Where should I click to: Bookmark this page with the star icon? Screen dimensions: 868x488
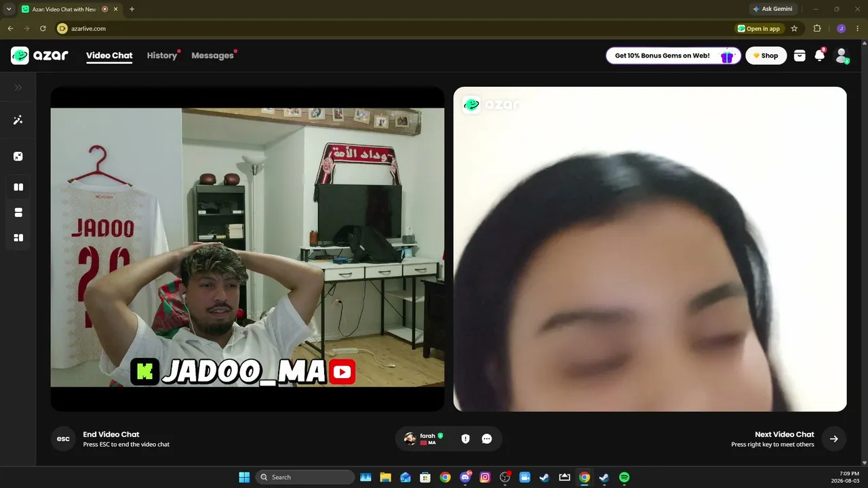coord(794,28)
